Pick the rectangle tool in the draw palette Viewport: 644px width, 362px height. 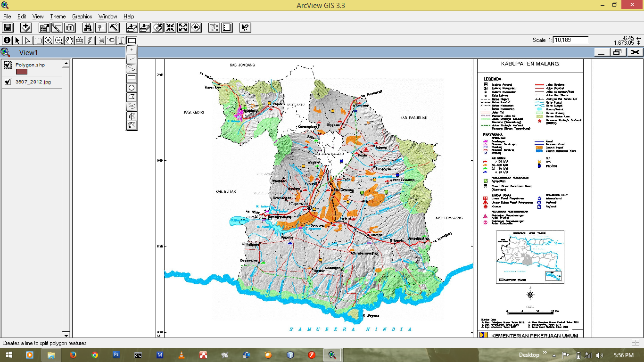pos(132,78)
